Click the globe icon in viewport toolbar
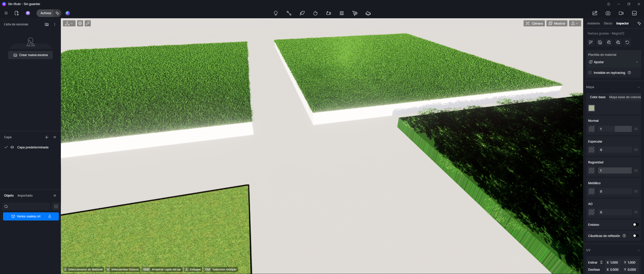 coord(80,23)
